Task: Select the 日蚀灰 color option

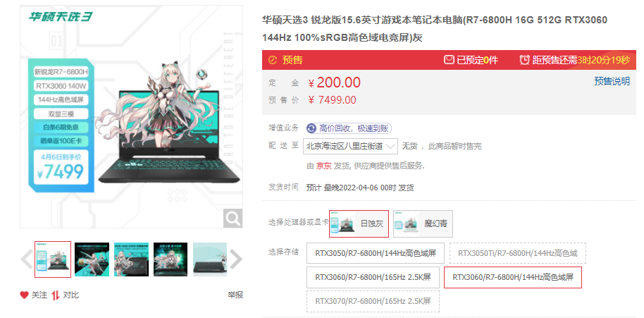Action: [x=359, y=224]
